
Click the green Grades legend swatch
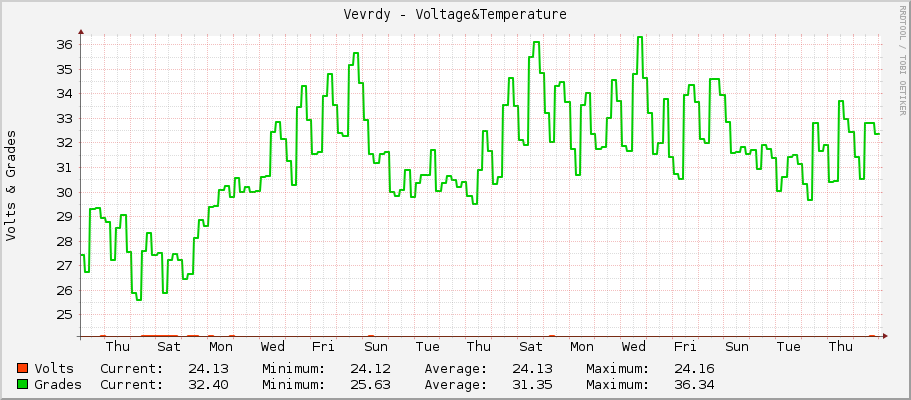click(23, 384)
